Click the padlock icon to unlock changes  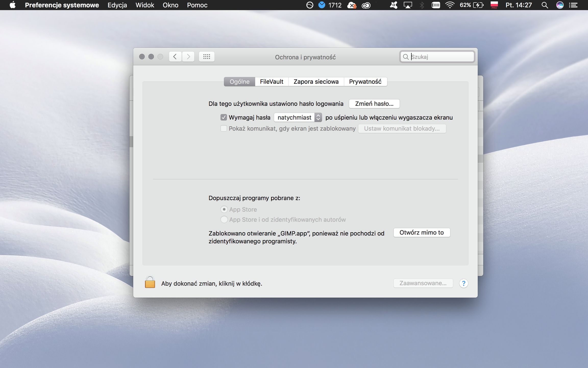click(x=150, y=282)
